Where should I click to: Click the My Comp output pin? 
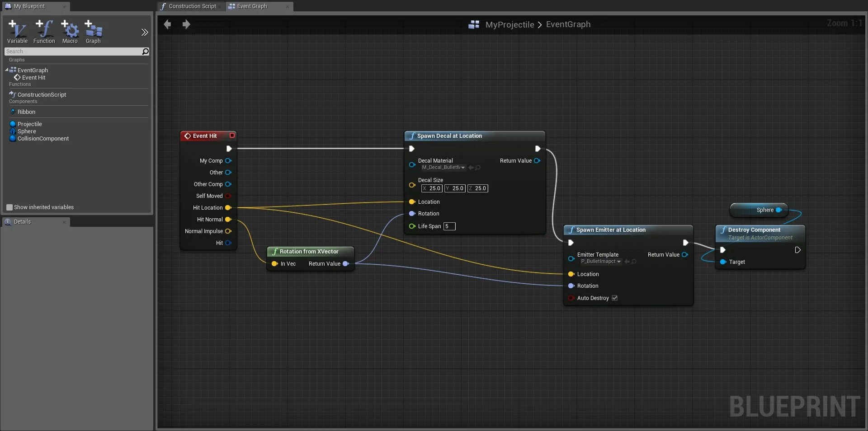pos(228,161)
